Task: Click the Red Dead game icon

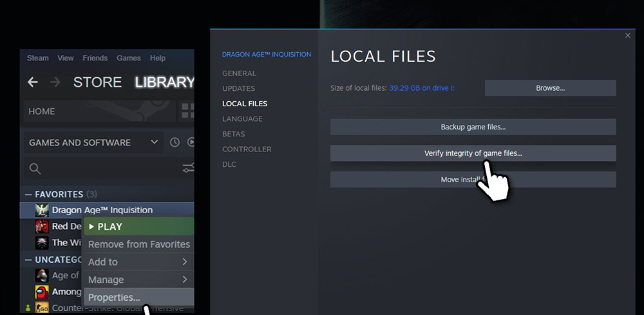Action: 42,226
